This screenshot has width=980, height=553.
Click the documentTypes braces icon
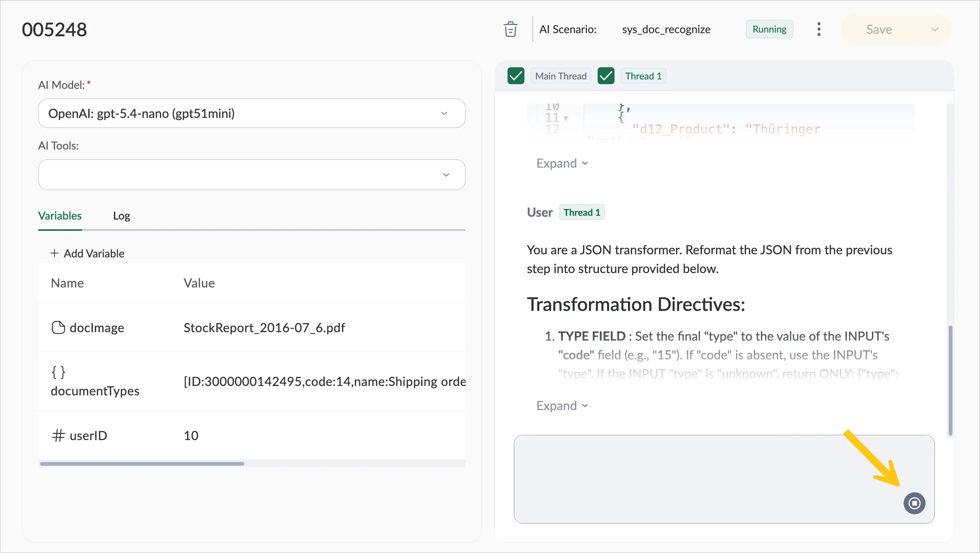58,372
